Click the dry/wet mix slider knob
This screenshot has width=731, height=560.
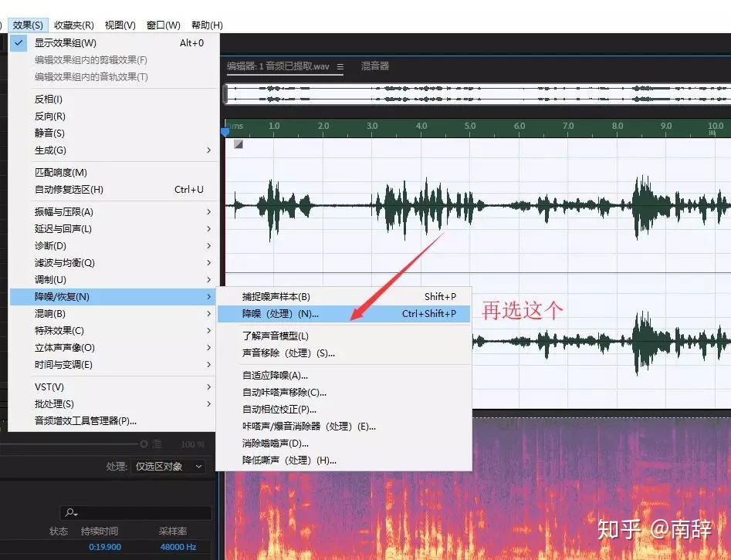(x=144, y=444)
